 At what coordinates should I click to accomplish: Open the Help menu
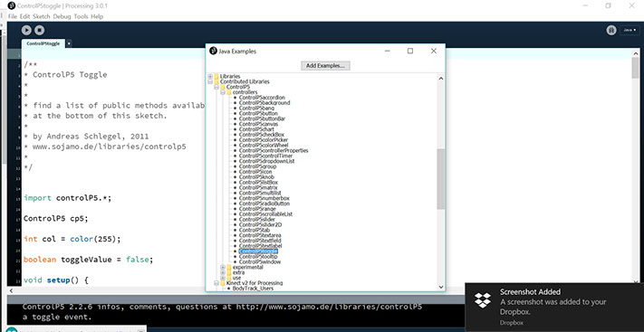(x=97, y=16)
